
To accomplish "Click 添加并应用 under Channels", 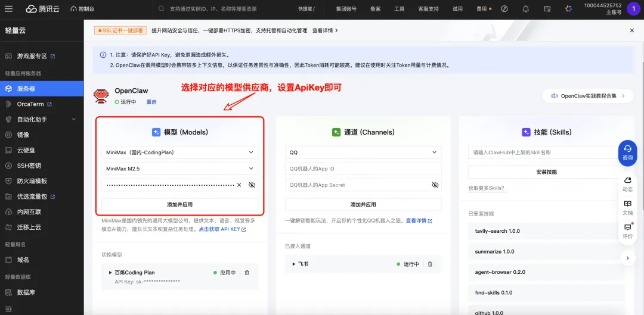I will click(363, 204).
